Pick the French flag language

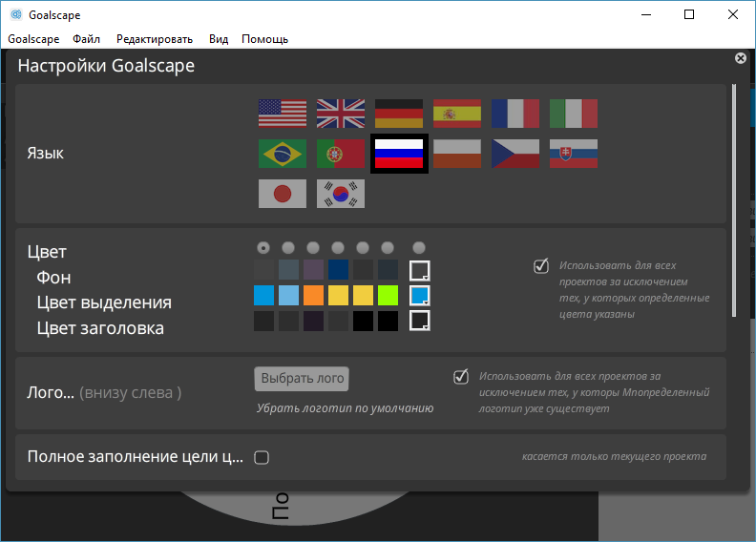(x=515, y=114)
